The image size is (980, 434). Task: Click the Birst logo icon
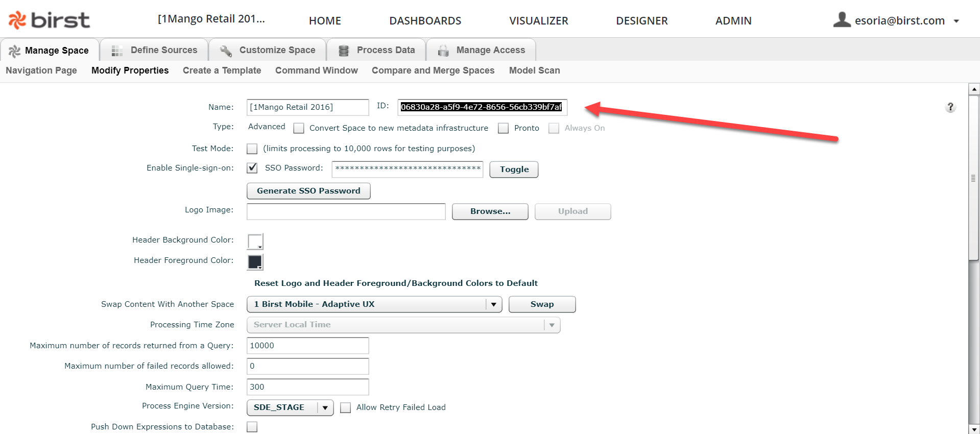(17, 20)
